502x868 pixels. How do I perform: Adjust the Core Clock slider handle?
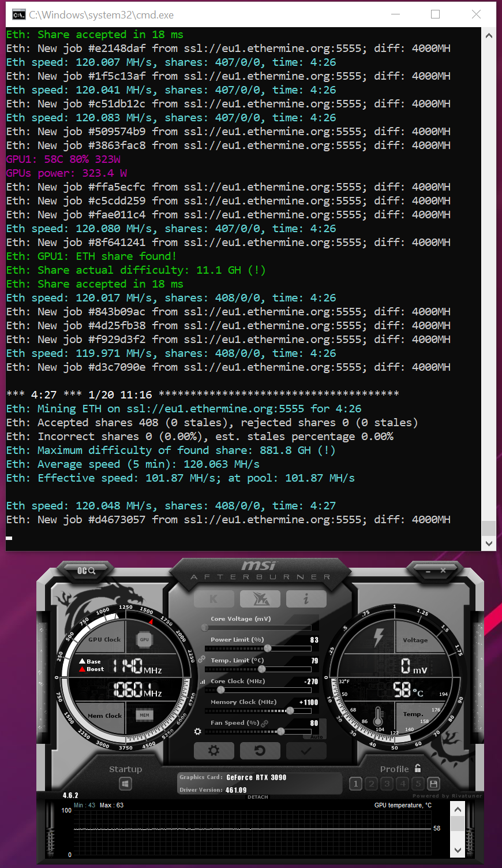point(220,690)
